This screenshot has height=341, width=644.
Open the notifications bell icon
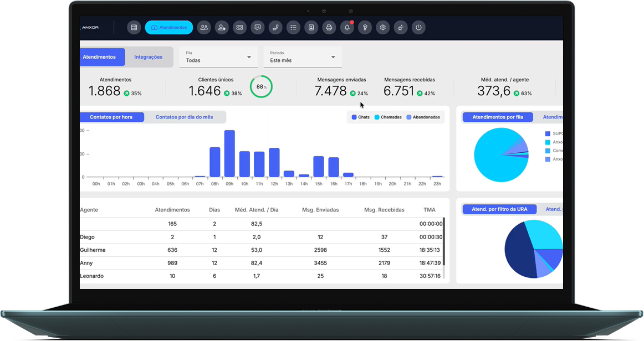pos(347,28)
